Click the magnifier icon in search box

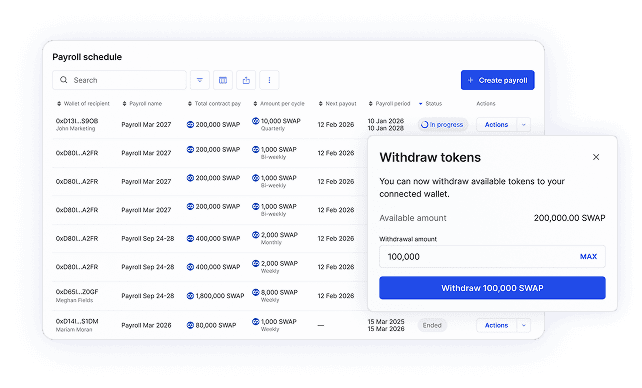tap(63, 80)
